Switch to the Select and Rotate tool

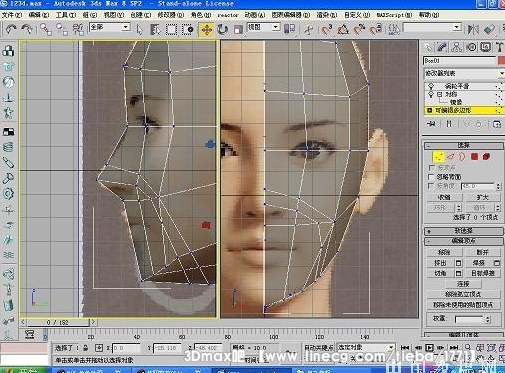pos(222,30)
